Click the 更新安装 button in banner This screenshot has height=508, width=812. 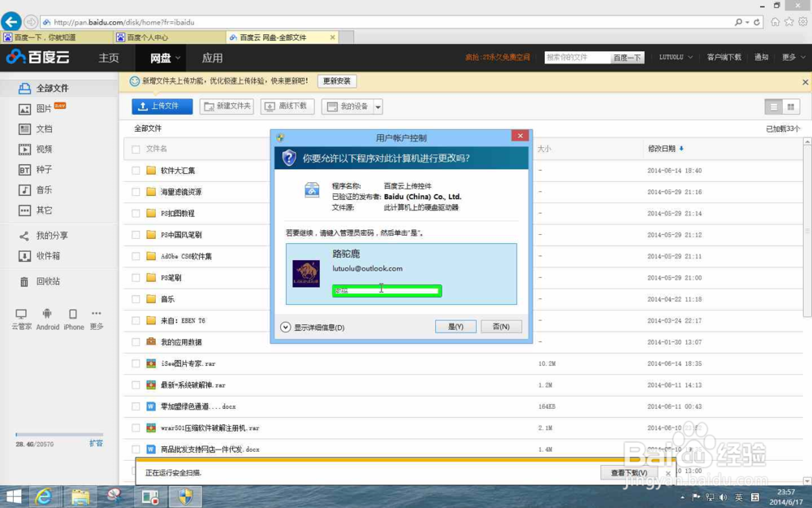337,81
